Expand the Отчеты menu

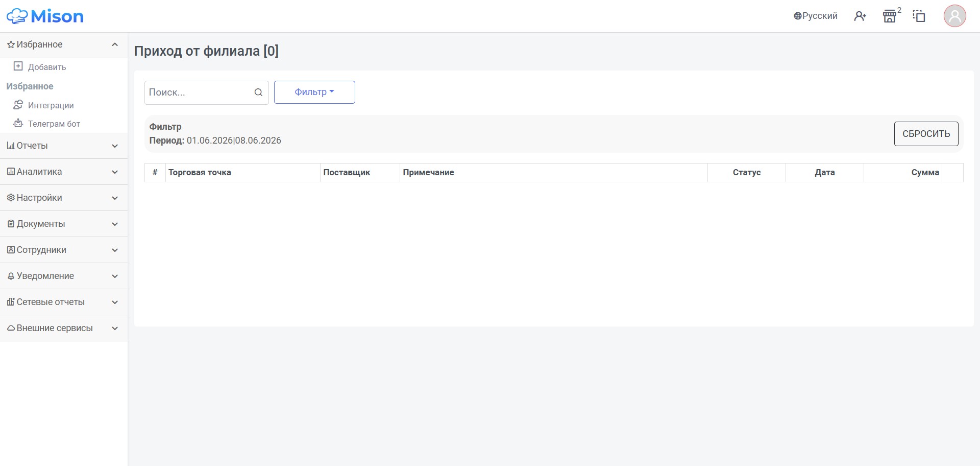(64, 146)
